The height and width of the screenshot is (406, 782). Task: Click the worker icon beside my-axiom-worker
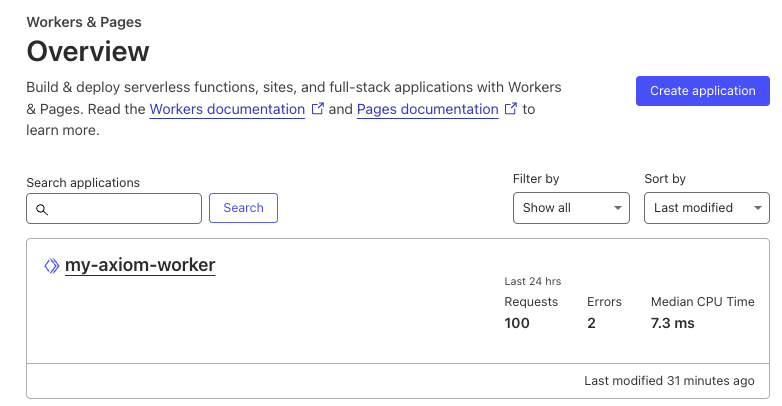(x=51, y=266)
